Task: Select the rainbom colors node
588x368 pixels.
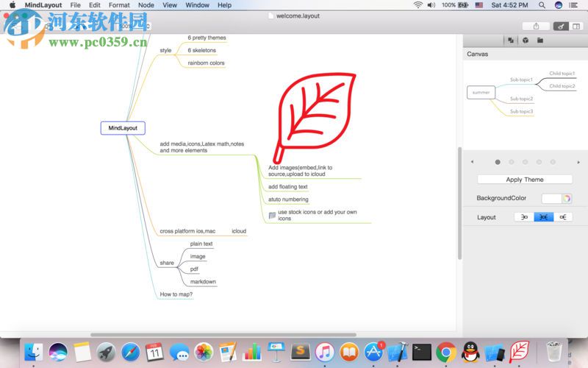Action: [x=206, y=63]
